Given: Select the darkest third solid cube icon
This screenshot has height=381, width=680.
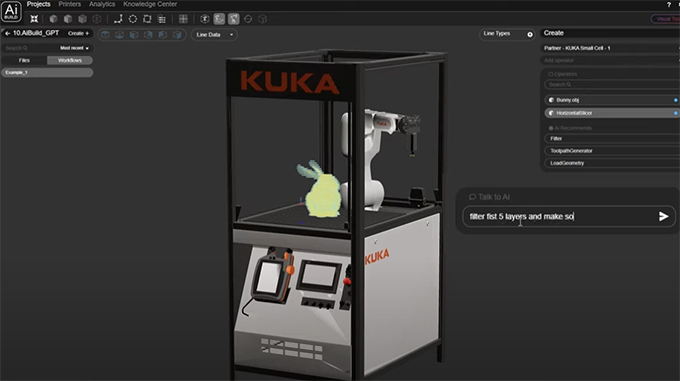Looking at the screenshot, I should coord(82,19).
